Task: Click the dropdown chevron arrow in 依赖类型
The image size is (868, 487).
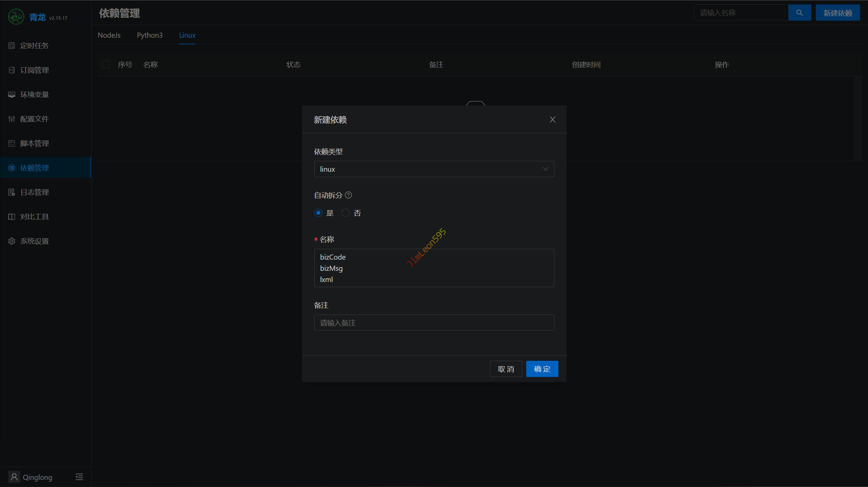Action: click(545, 169)
